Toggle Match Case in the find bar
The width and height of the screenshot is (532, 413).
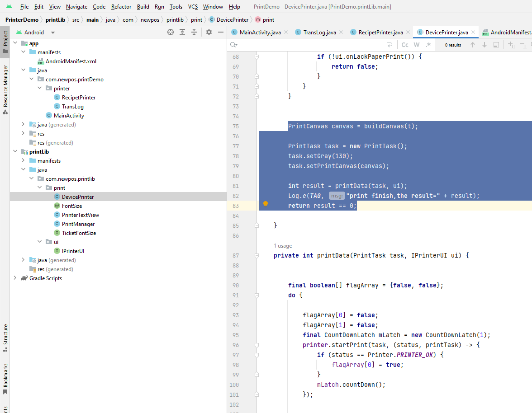point(405,45)
